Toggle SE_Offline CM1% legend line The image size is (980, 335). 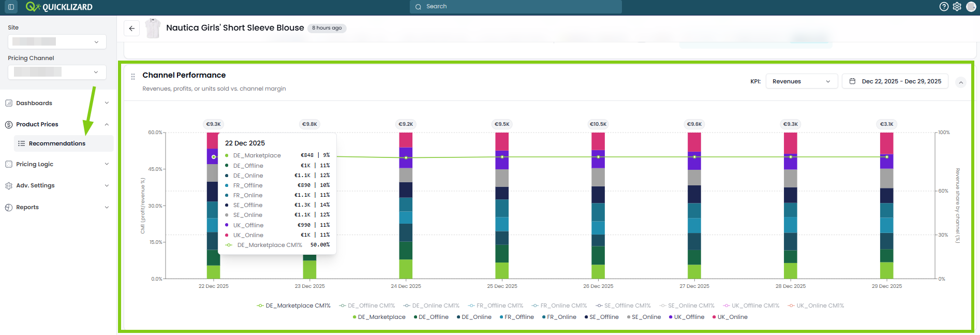tap(623, 305)
